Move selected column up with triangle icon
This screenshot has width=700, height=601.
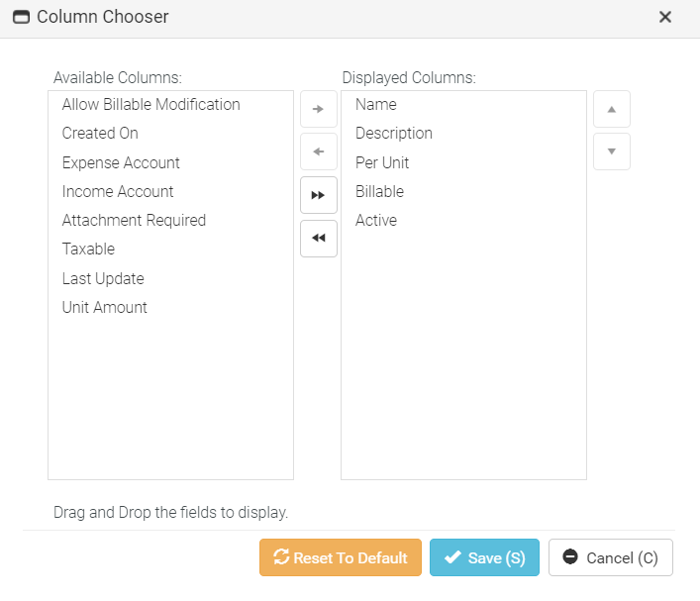[611, 109]
